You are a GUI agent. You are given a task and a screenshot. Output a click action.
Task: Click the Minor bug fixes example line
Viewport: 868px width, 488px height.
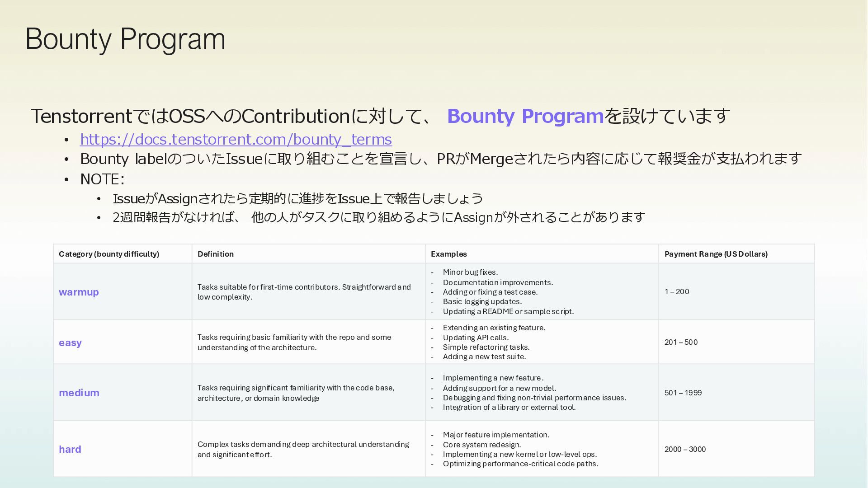pos(470,272)
